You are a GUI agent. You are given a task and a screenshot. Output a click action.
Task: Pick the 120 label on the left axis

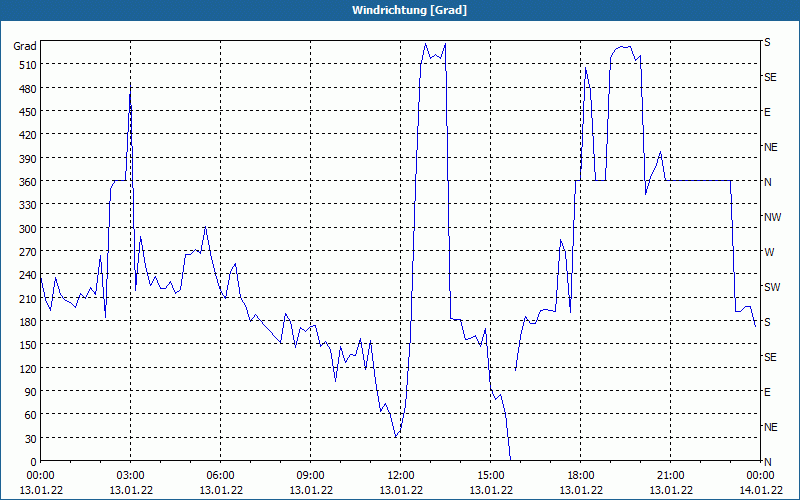click(28, 369)
